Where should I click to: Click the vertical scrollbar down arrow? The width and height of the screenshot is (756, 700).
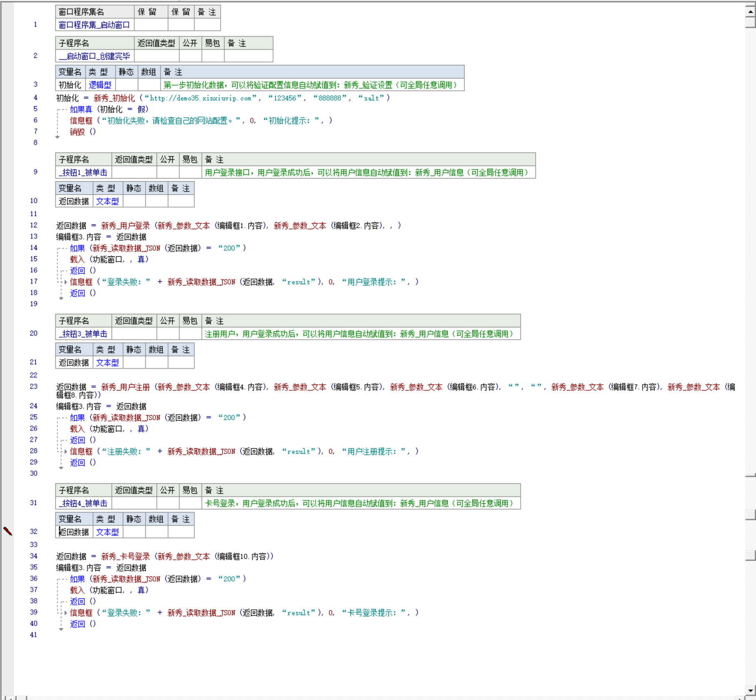[x=750, y=690]
